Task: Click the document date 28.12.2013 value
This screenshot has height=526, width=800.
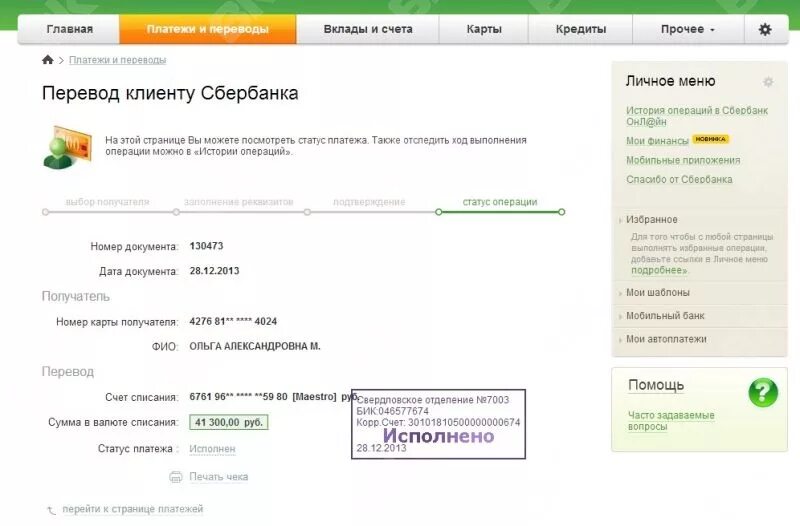Action: (214, 271)
